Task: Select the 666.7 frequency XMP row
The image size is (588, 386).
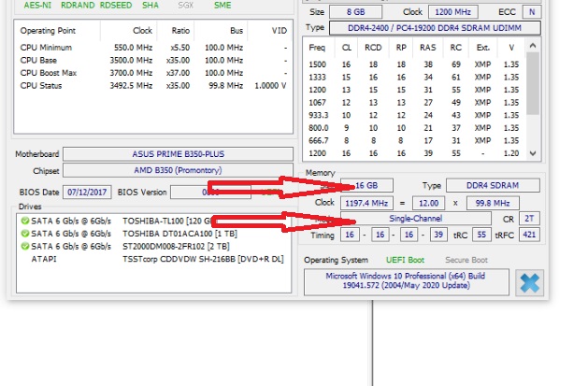Action: [414, 141]
